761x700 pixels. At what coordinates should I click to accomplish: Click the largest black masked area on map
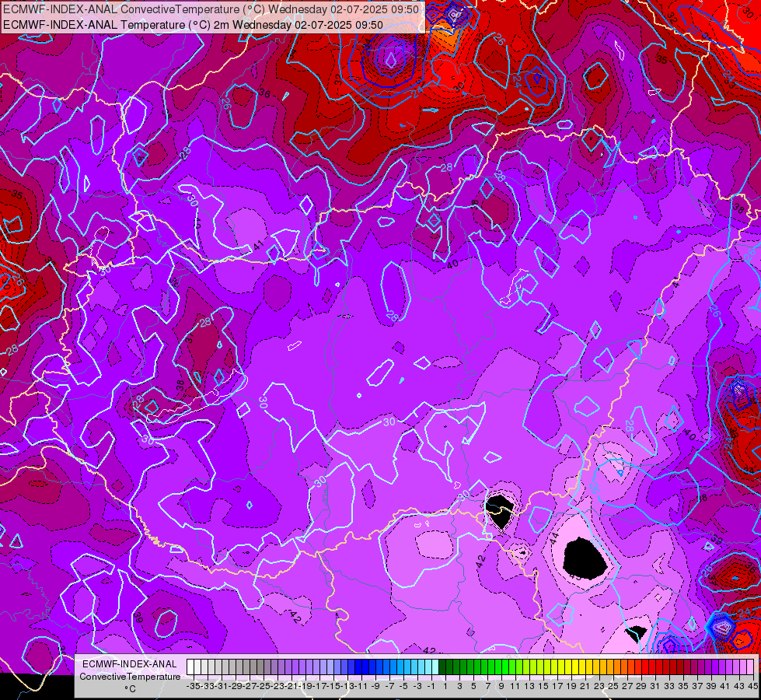585,558
